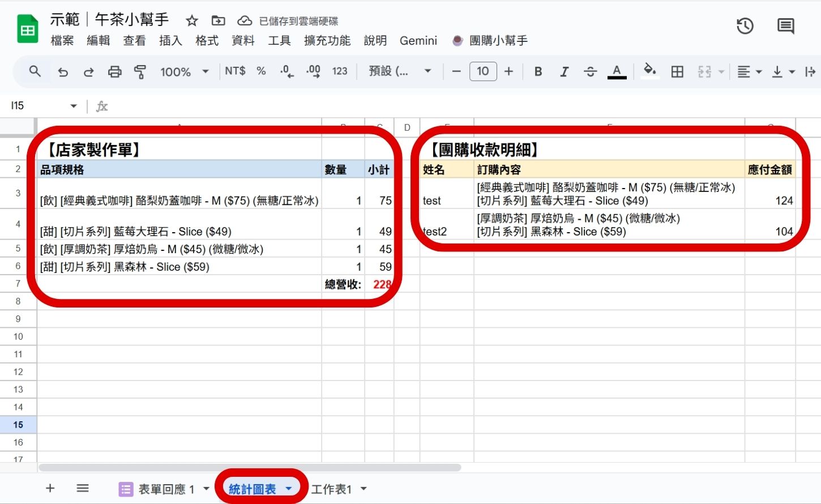Star the spreadsheet 示範｜午茶小幫手
Screen dimensions: 821x504
pyautogui.click(x=192, y=20)
